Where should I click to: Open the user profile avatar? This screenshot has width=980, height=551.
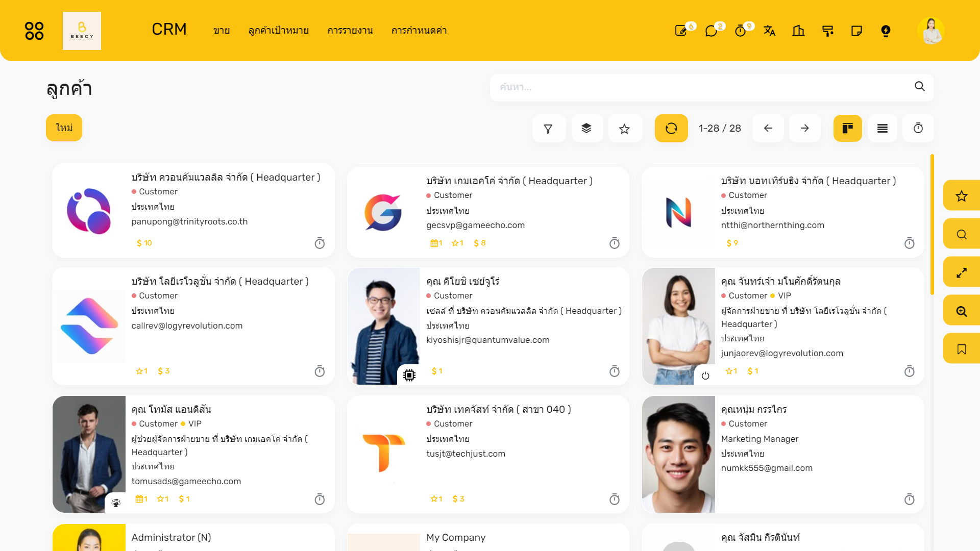tap(931, 31)
